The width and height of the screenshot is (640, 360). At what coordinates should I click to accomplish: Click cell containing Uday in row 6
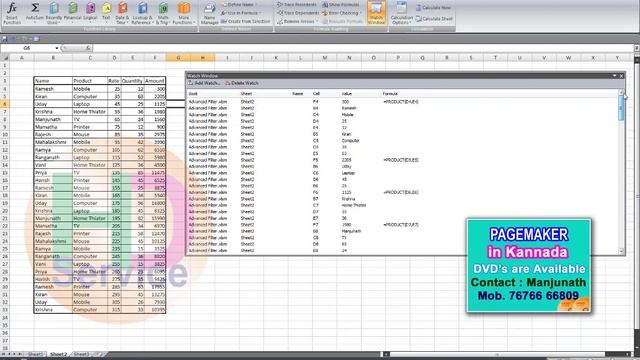53,104
